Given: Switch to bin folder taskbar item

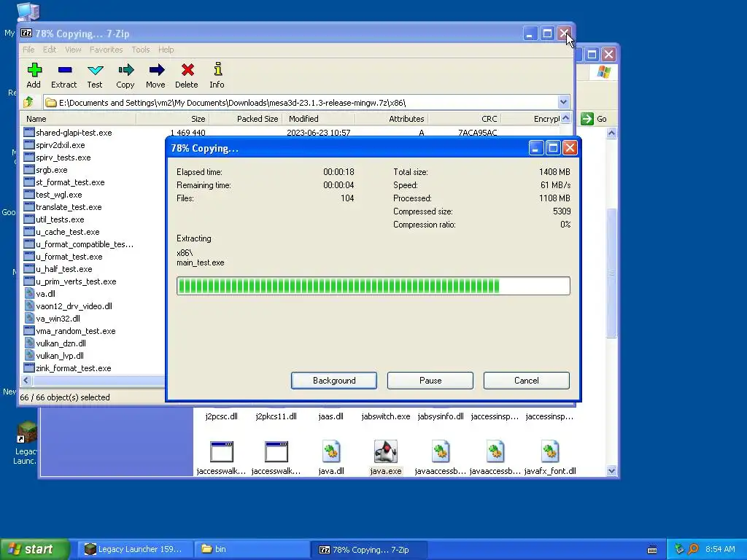Looking at the screenshot, I should click(x=252, y=549).
